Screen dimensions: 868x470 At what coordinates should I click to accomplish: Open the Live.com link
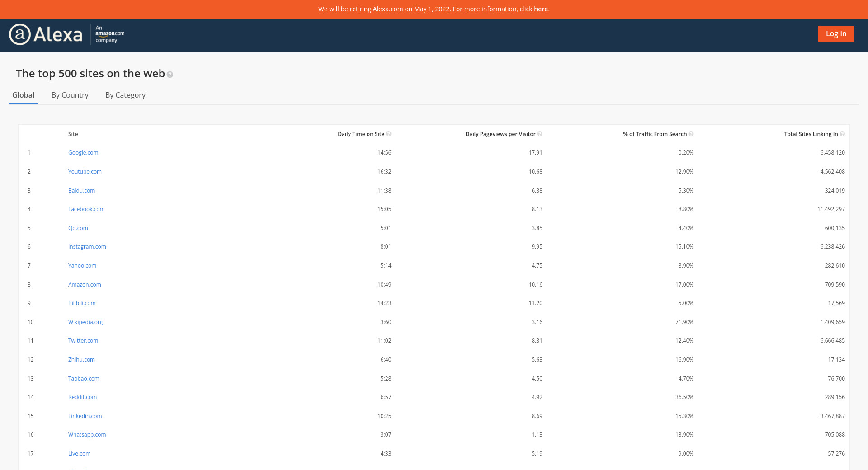pyautogui.click(x=80, y=454)
